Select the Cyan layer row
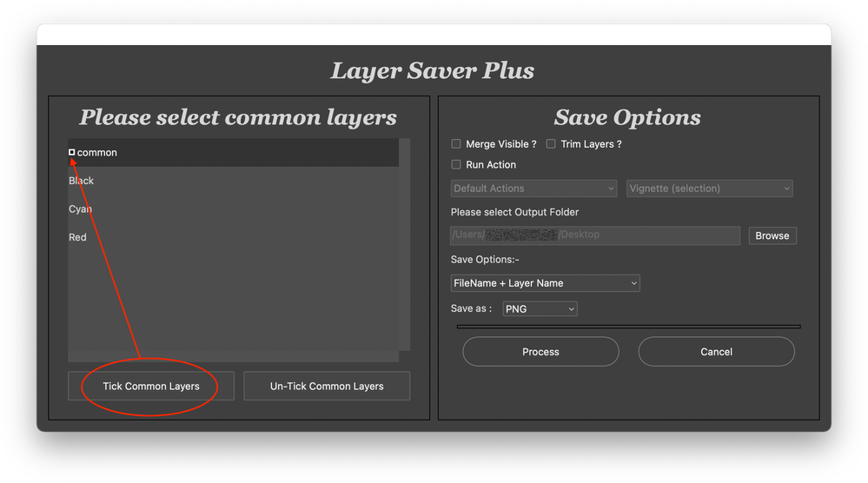This screenshot has height=483, width=868. (233, 209)
